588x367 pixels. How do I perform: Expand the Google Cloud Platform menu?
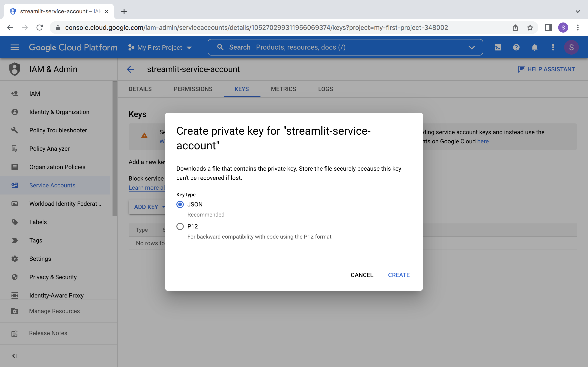[15, 47]
